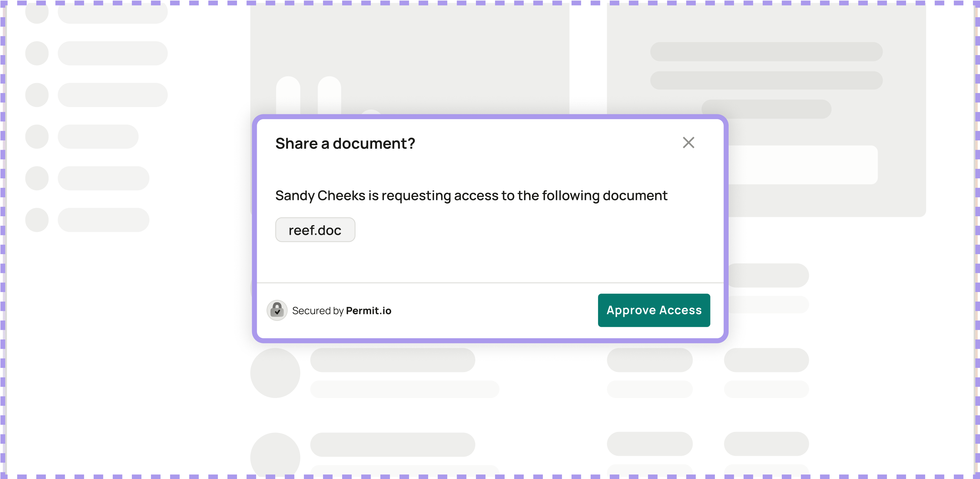The height and width of the screenshot is (479, 980).
Task: Open the shortest sidebar placeholder menu bar
Action: point(98,137)
